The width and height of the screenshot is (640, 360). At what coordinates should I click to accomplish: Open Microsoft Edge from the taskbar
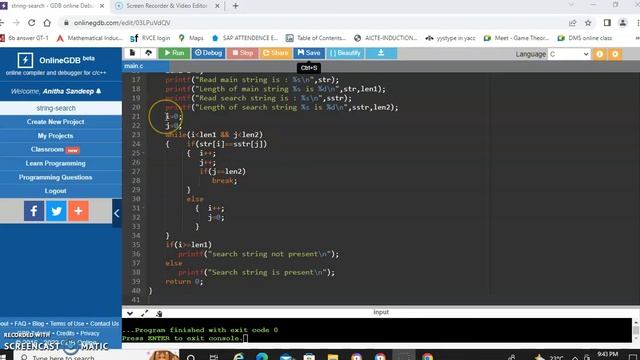tap(262, 357)
